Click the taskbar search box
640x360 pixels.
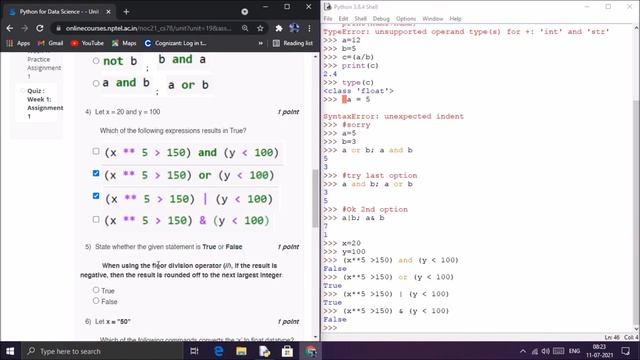(x=101, y=351)
